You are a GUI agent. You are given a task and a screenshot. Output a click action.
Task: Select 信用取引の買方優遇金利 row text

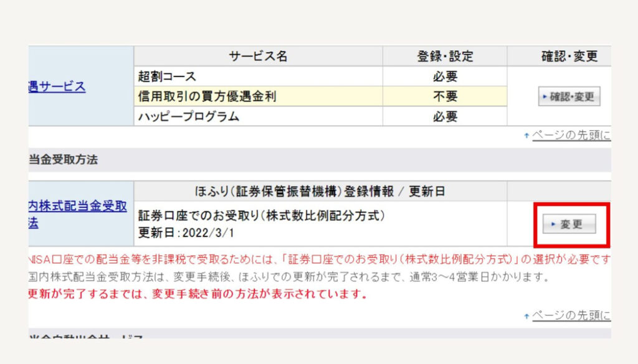click(207, 96)
